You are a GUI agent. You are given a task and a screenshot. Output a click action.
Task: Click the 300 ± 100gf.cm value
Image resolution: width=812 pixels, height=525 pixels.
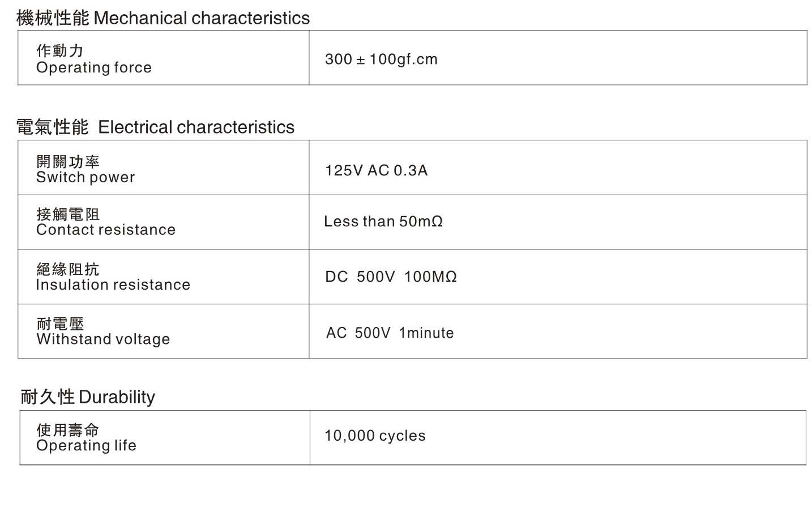[x=381, y=59]
